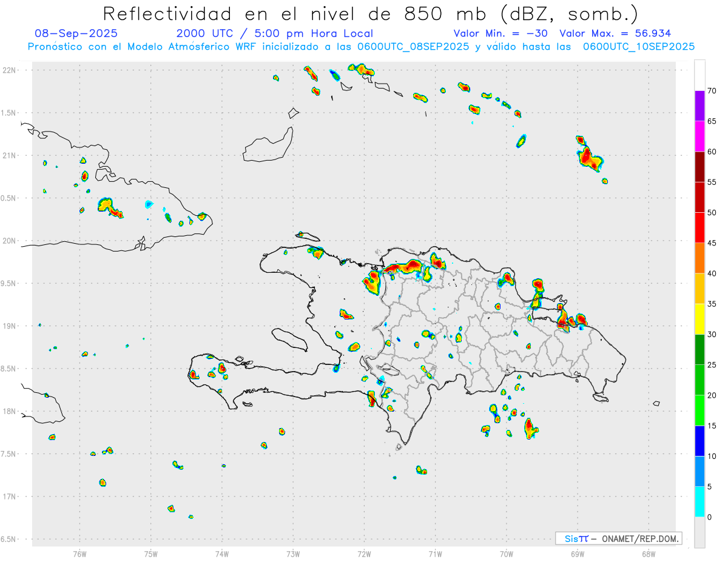The width and height of the screenshot is (728, 562).
Task: Click the color bar value label '55'
Action: pyautogui.click(x=712, y=182)
